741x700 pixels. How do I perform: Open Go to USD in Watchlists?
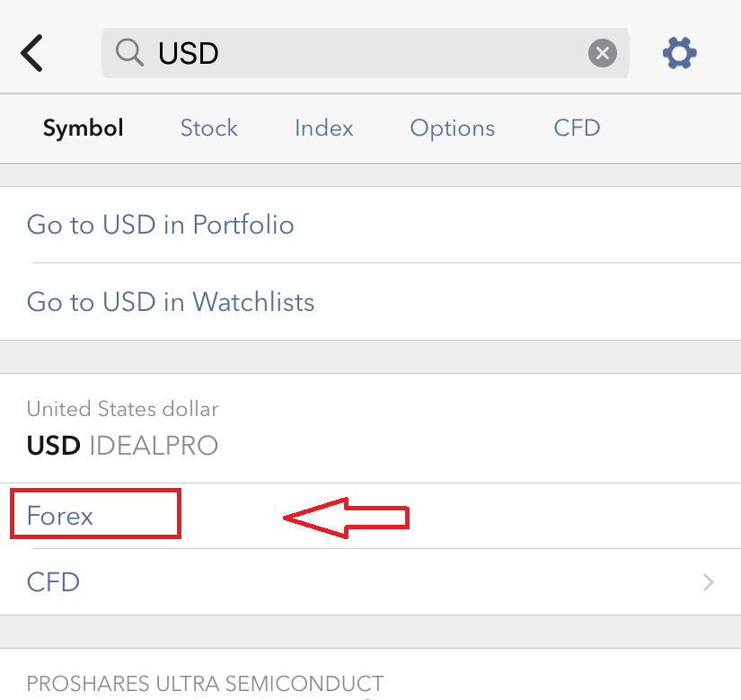point(370,302)
